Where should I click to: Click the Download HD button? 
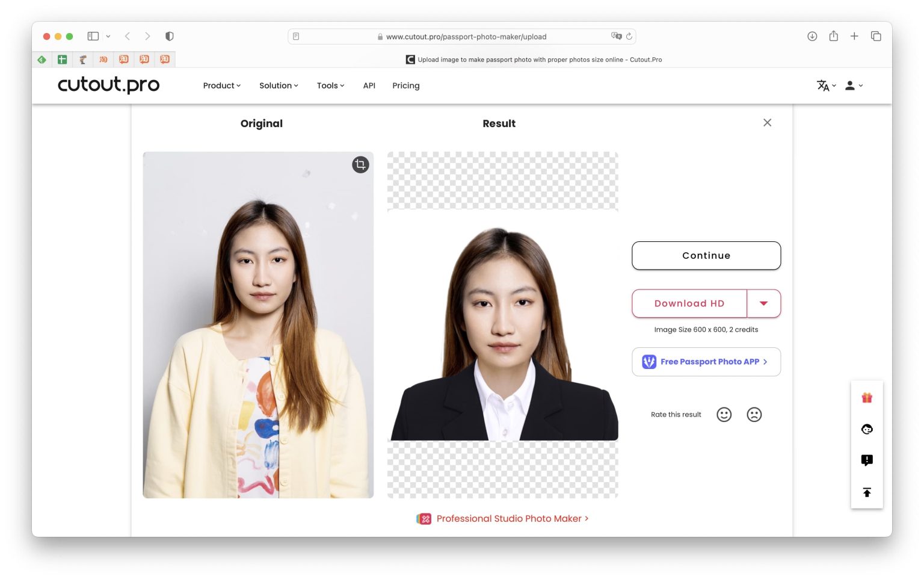click(689, 303)
